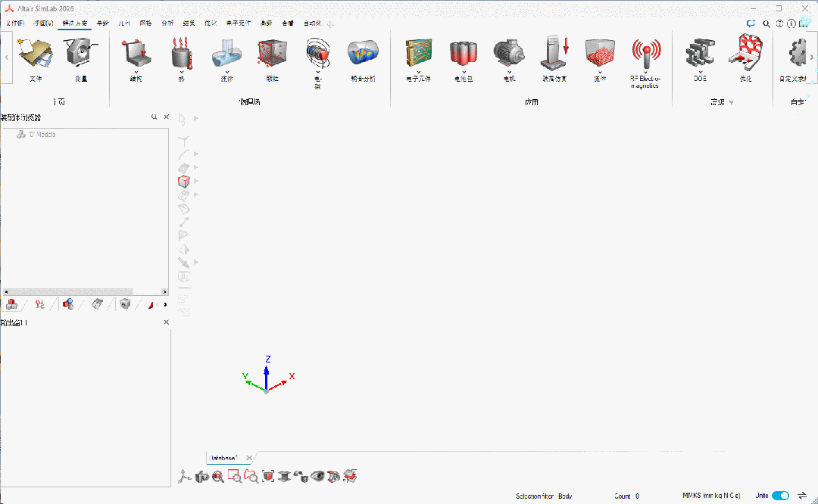The height and width of the screenshot is (504, 818).
Task: Click the search magnifier icon at top right
Action: [x=766, y=23]
